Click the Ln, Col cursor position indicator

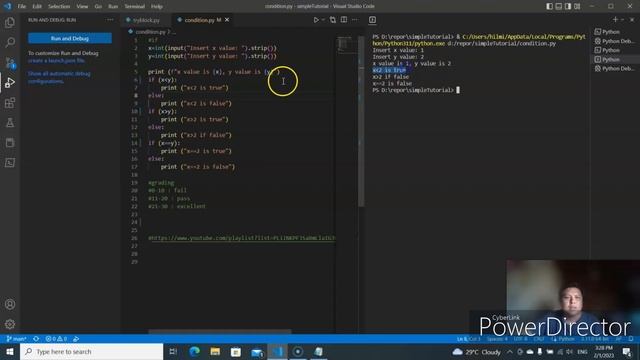coord(469,339)
